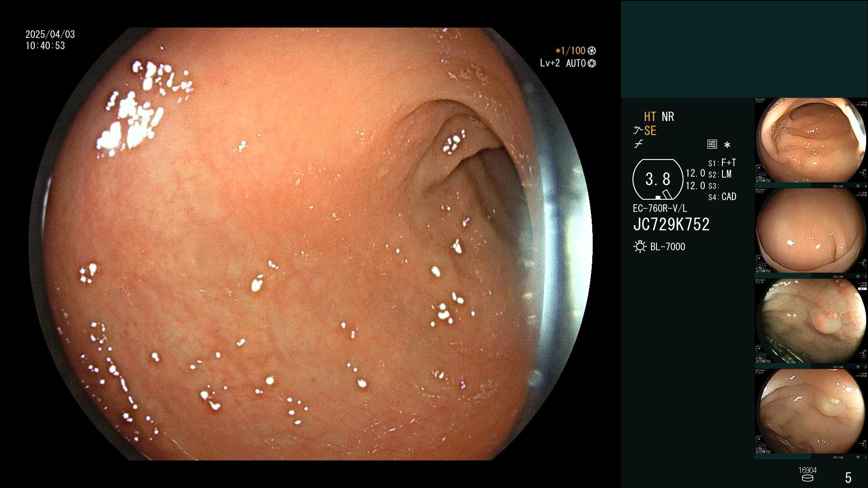Open the second thumbnail of smooth pink mucosa
This screenshot has height=488, width=868.
[811, 233]
